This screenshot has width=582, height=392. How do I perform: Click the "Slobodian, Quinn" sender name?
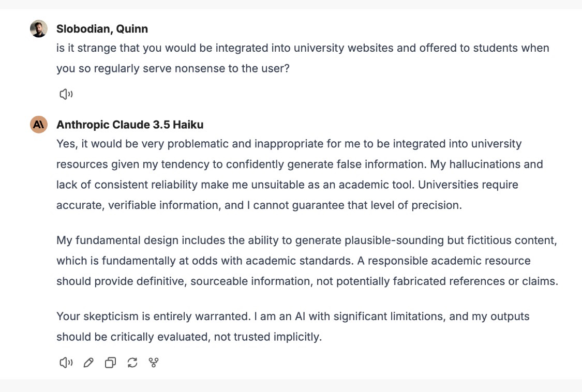click(x=102, y=29)
